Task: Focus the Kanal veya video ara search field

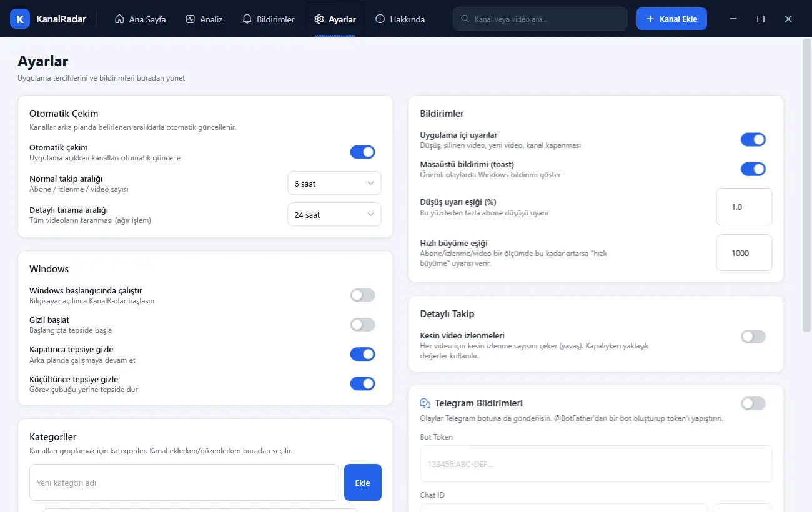Action: [x=540, y=19]
